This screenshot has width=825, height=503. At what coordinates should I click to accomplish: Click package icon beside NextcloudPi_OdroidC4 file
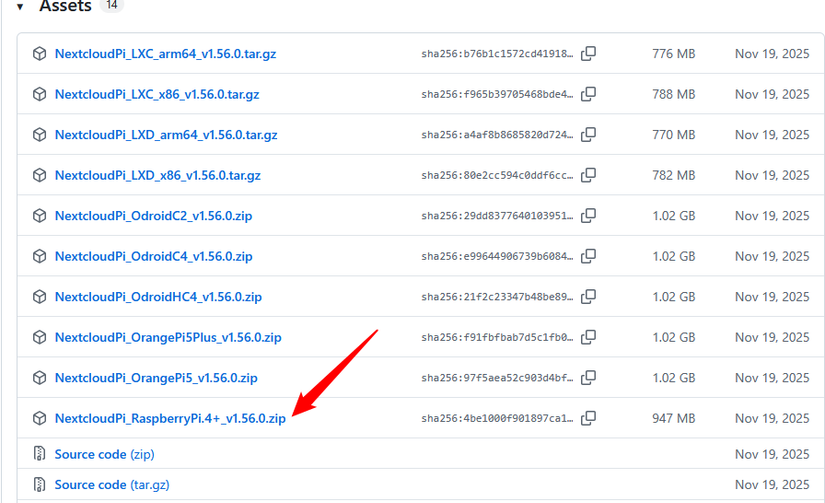pos(39,256)
